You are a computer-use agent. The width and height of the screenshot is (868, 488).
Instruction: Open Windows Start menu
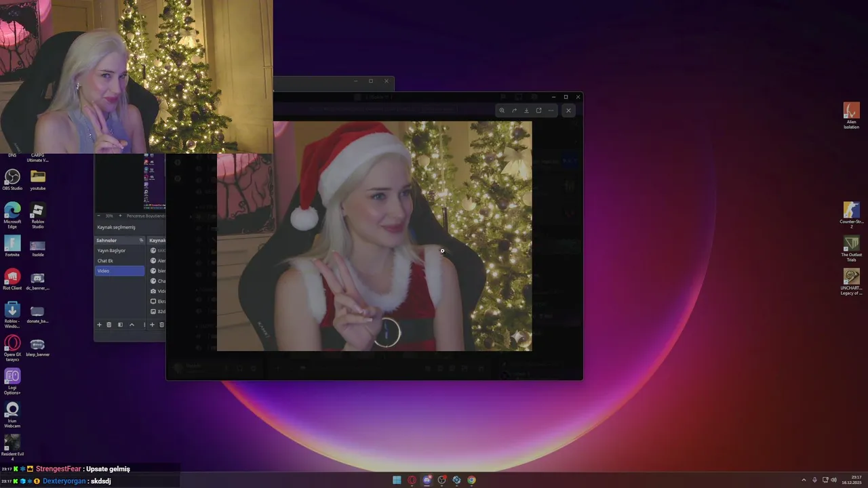(x=397, y=480)
